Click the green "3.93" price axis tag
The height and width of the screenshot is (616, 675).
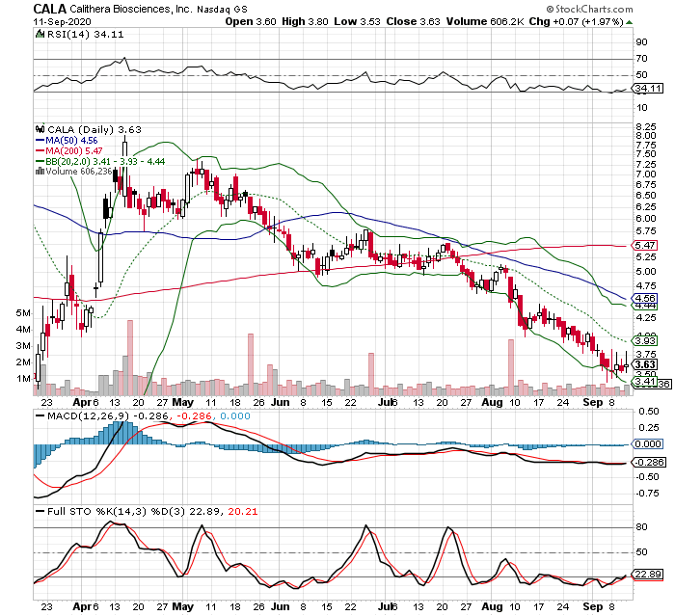coord(646,341)
